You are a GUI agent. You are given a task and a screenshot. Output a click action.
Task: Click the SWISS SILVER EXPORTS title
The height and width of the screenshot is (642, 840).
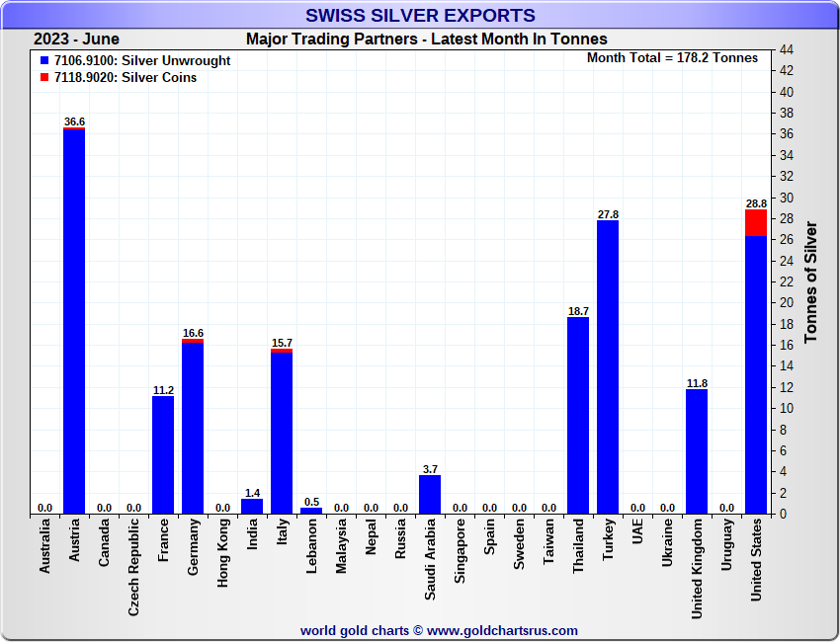(x=421, y=15)
